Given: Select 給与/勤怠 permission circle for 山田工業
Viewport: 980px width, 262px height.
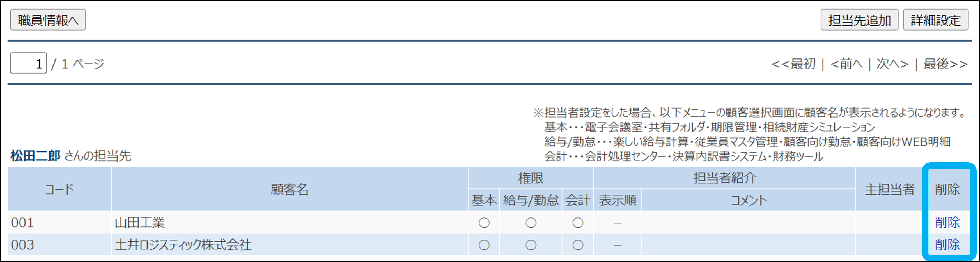Looking at the screenshot, I should click(x=531, y=223).
